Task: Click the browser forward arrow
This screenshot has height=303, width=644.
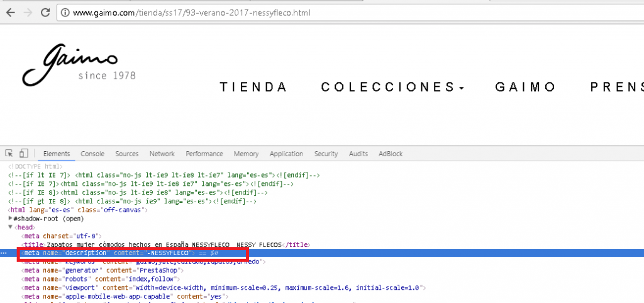Action: click(28, 13)
